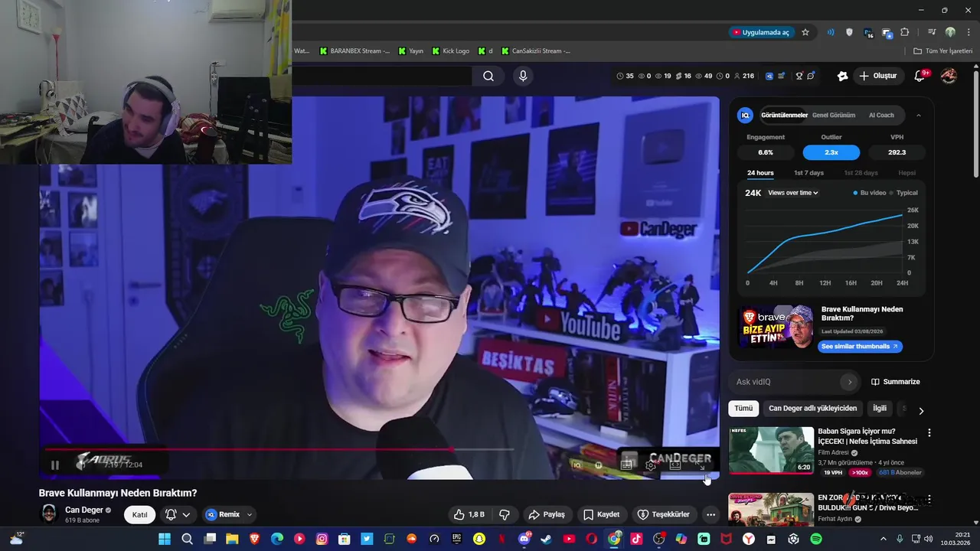Screen dimensions: 980x551
Task: Select the İlgili filter chip
Action: (880, 409)
